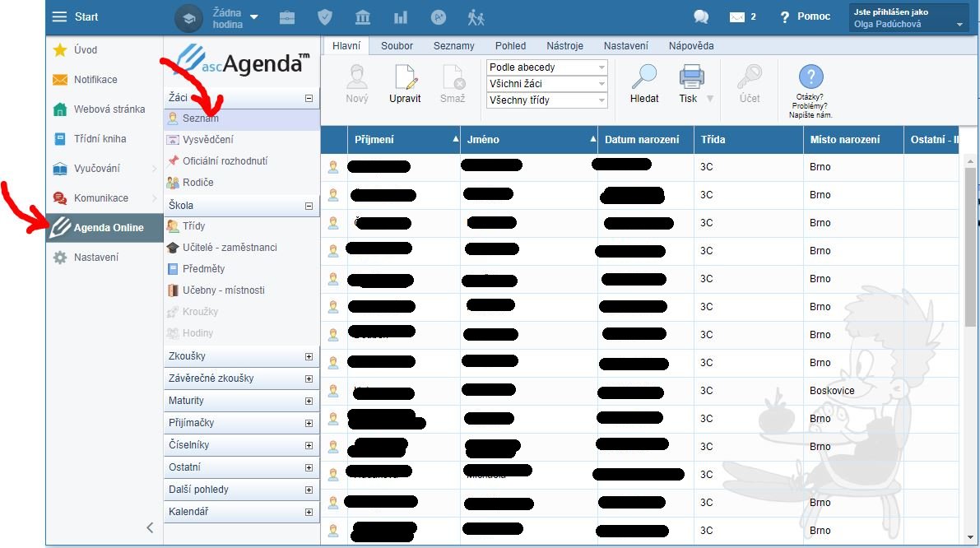980x548 pixels.
Task: Click the bank building icon in top bar
Action: (x=362, y=17)
